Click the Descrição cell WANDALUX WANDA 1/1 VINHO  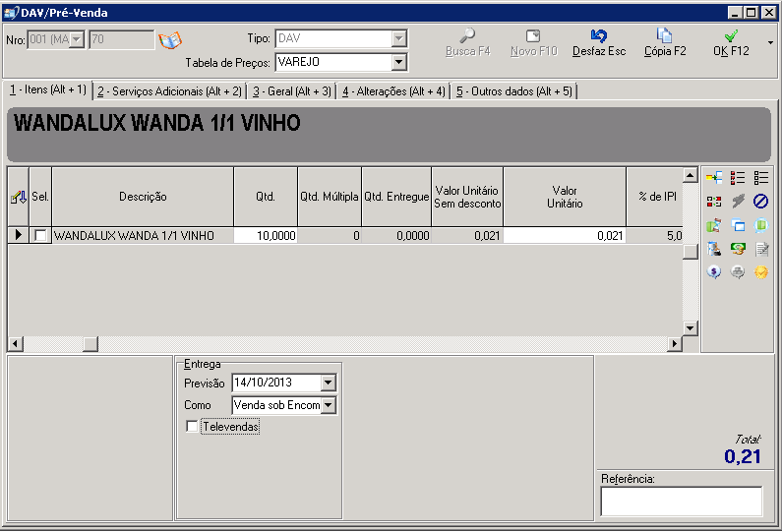[143, 236]
